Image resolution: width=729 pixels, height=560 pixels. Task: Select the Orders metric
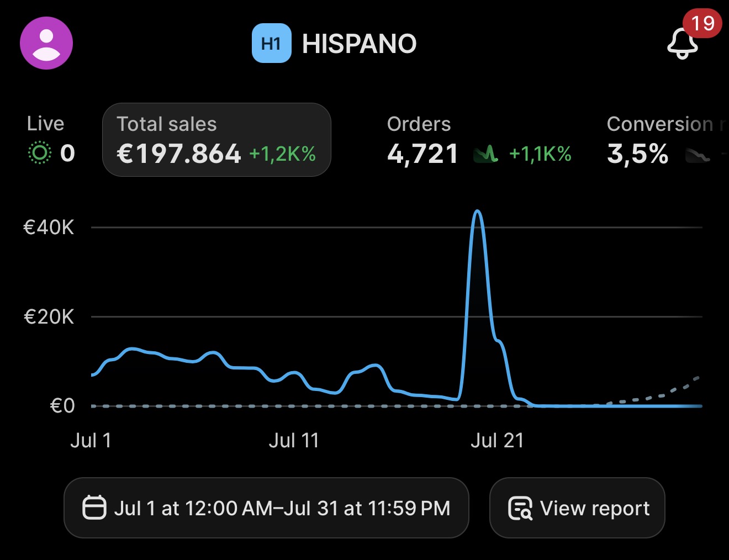(479, 140)
